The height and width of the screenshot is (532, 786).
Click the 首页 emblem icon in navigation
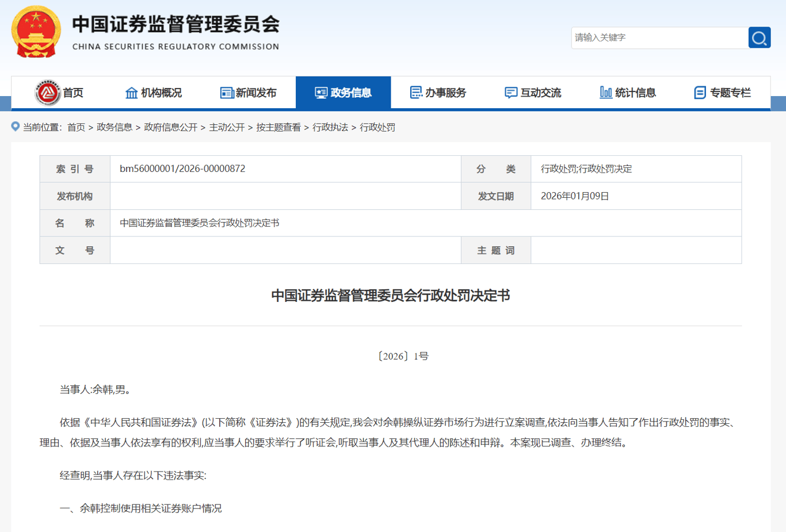point(48,93)
